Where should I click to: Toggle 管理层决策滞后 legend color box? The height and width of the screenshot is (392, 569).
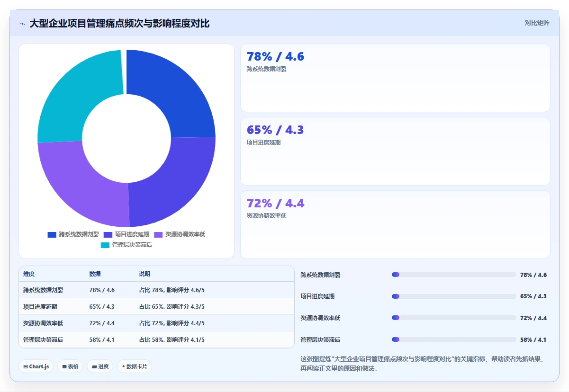coord(105,245)
